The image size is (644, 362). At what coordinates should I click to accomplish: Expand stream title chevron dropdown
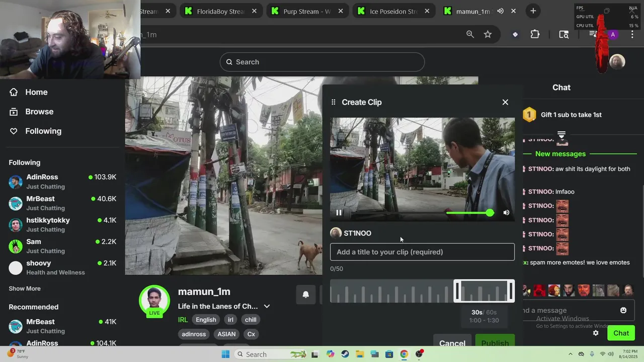[x=267, y=306]
